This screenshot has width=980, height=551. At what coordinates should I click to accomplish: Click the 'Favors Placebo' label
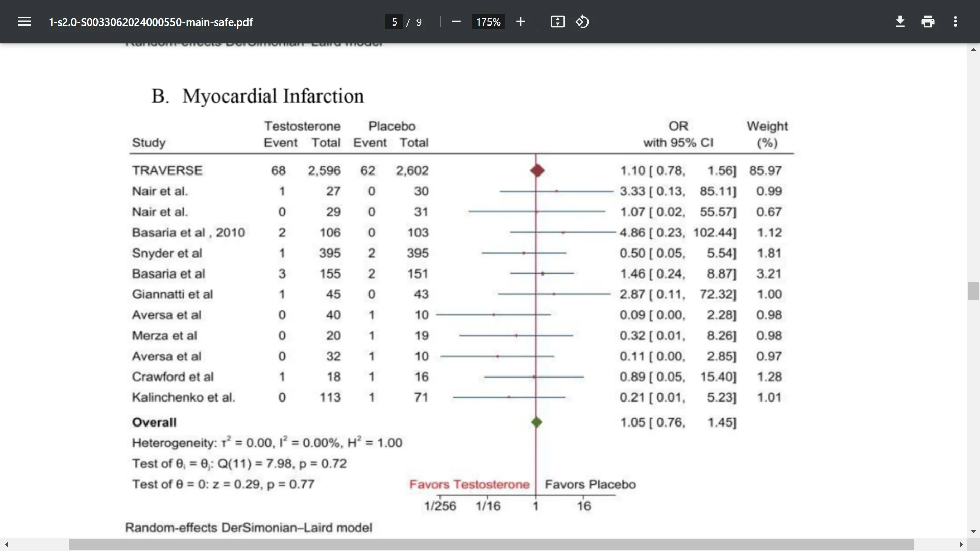point(590,484)
